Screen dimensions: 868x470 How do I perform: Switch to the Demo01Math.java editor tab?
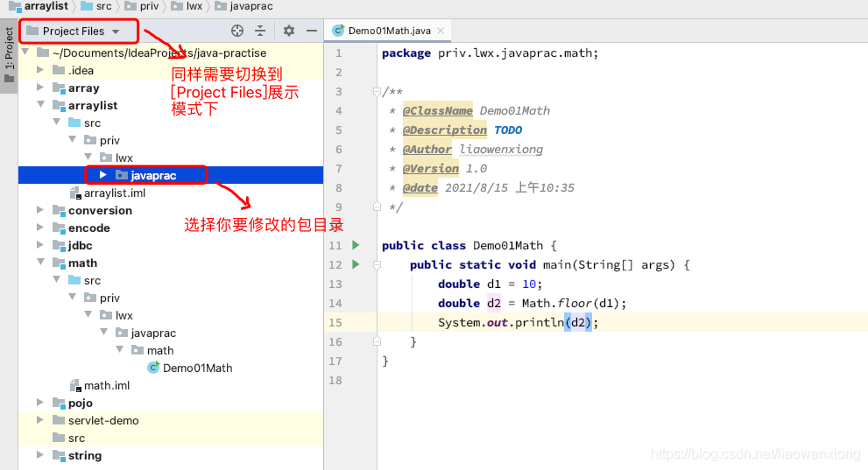click(389, 31)
